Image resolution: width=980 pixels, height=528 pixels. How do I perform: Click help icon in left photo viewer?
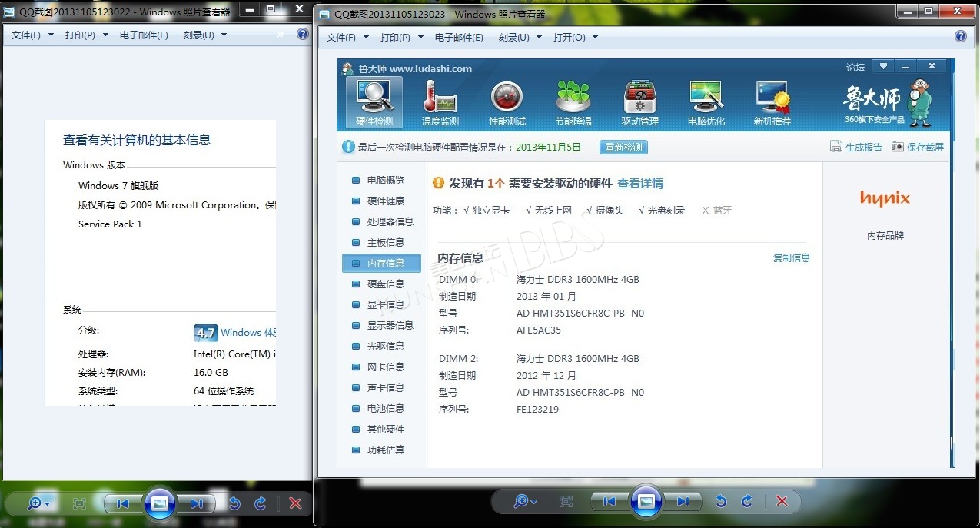coord(303,35)
